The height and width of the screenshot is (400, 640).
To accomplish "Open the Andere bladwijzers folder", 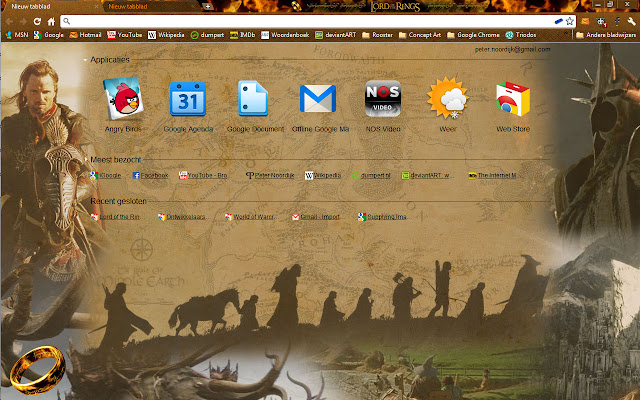I will 607,35.
